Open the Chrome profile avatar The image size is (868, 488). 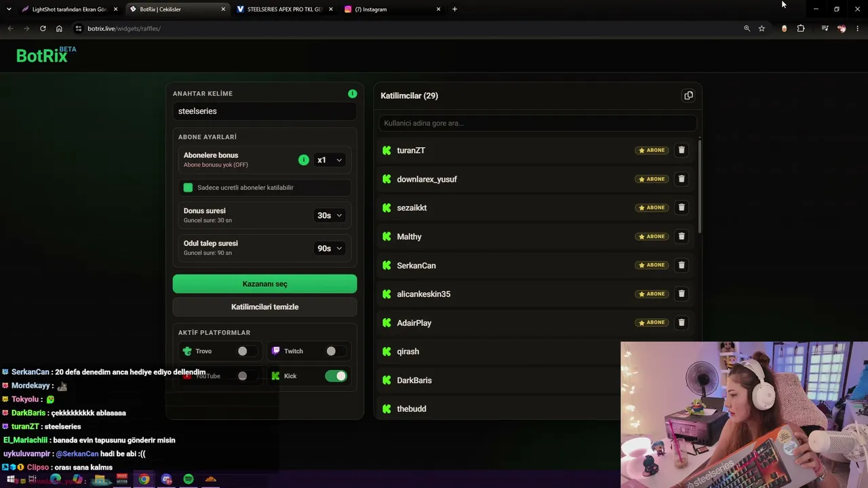pos(842,28)
